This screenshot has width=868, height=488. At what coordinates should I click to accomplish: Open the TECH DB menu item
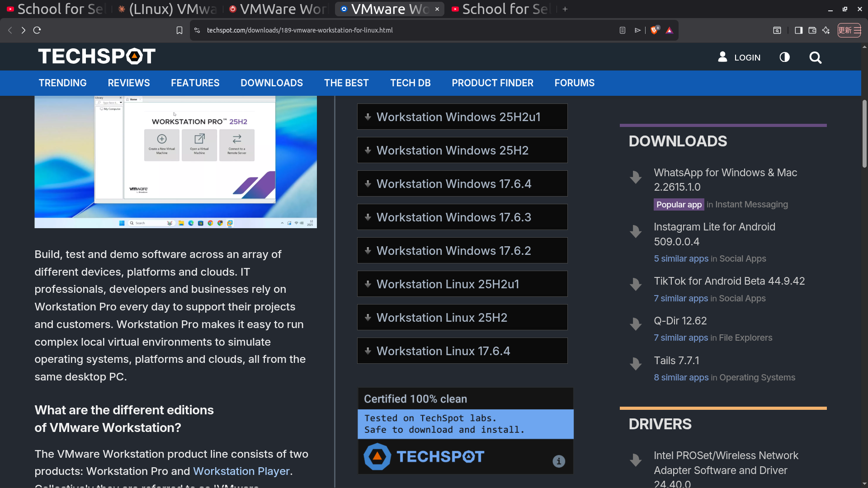click(410, 83)
